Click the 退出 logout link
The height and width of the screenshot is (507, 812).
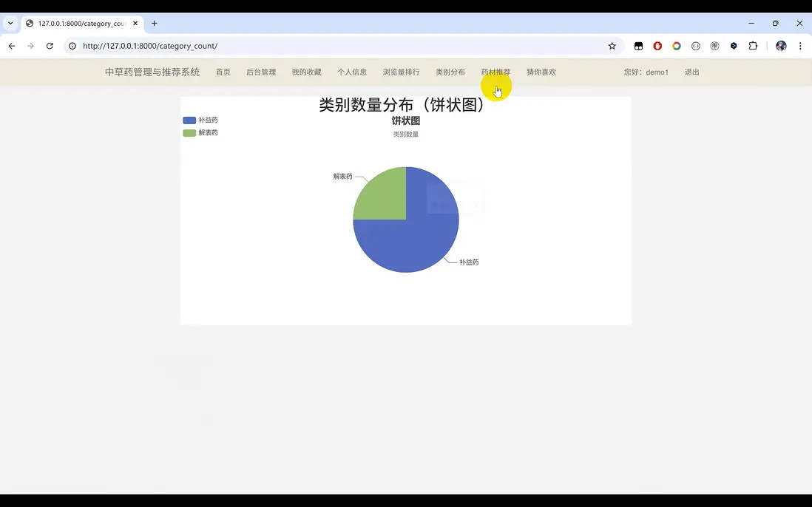(692, 72)
